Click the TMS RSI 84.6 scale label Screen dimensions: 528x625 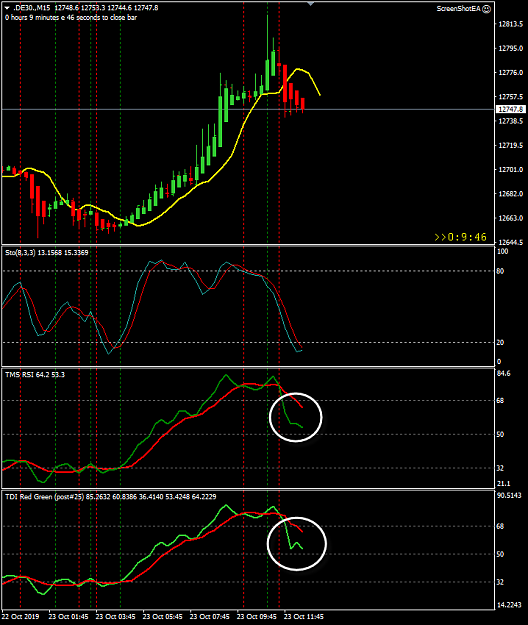pyautogui.click(x=503, y=373)
